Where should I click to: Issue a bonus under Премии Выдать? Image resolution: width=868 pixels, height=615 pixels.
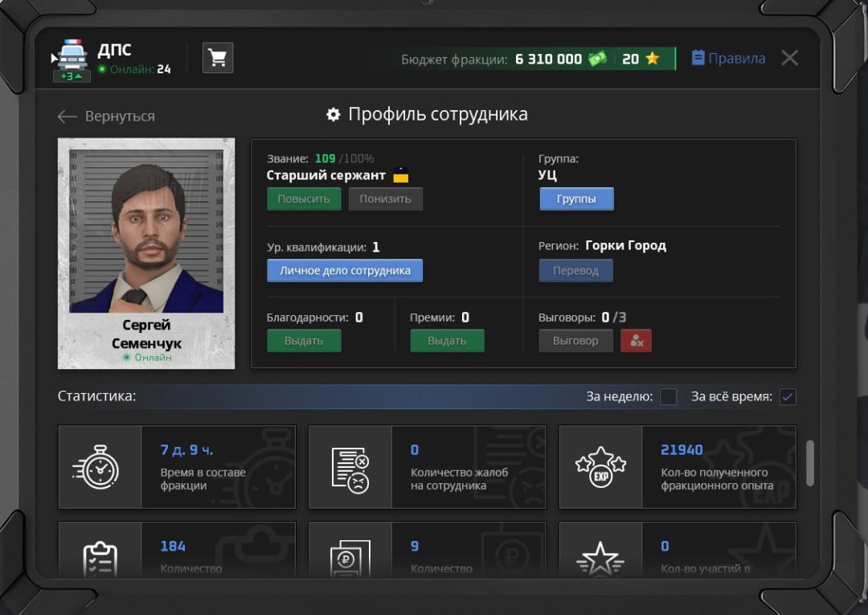pos(448,340)
